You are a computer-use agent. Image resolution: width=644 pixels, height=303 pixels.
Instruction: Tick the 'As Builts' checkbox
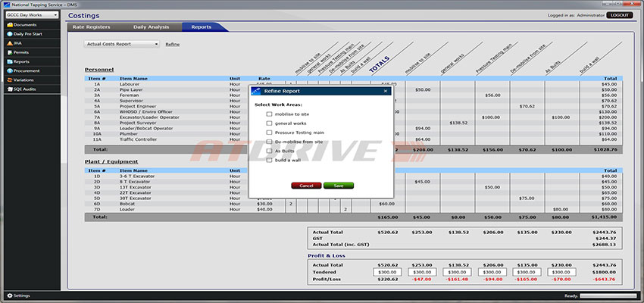tap(269, 151)
